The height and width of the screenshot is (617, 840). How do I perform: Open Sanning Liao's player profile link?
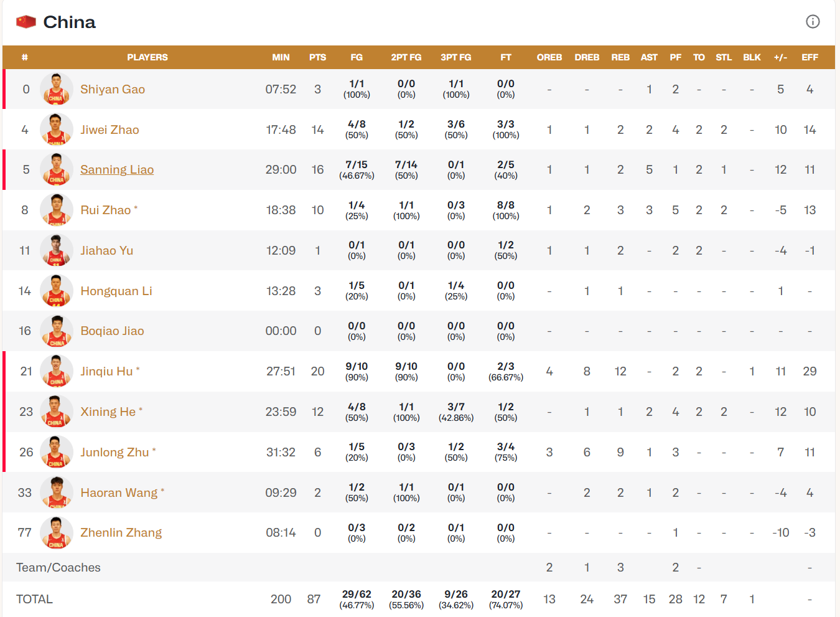coord(117,170)
